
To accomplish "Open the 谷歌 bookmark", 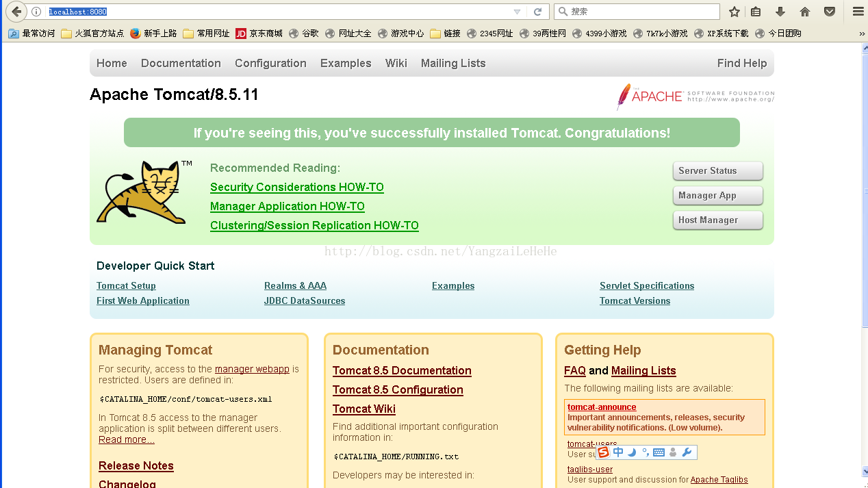I will pyautogui.click(x=304, y=33).
